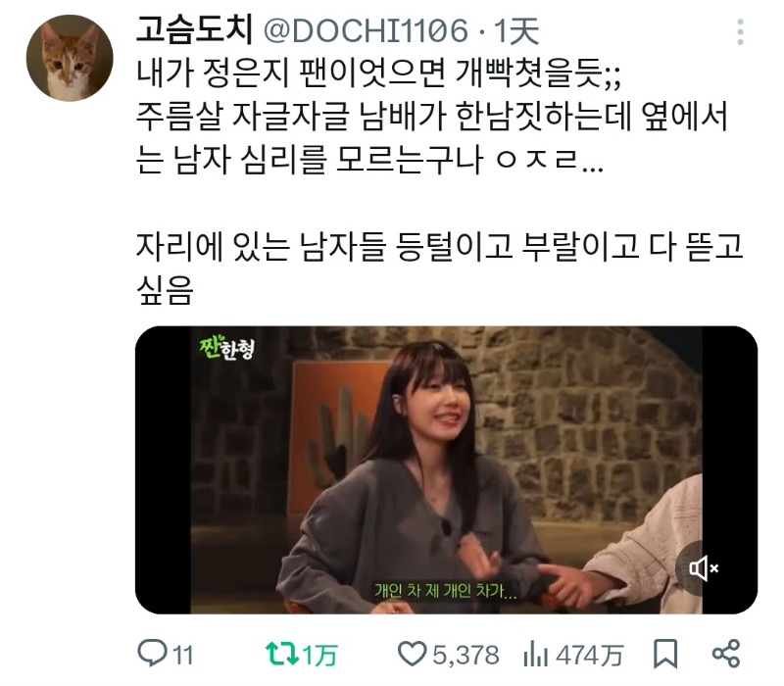This screenshot has height=686, width=784.
Task: Click the 짠한형 logo in video
Action: pos(226,348)
